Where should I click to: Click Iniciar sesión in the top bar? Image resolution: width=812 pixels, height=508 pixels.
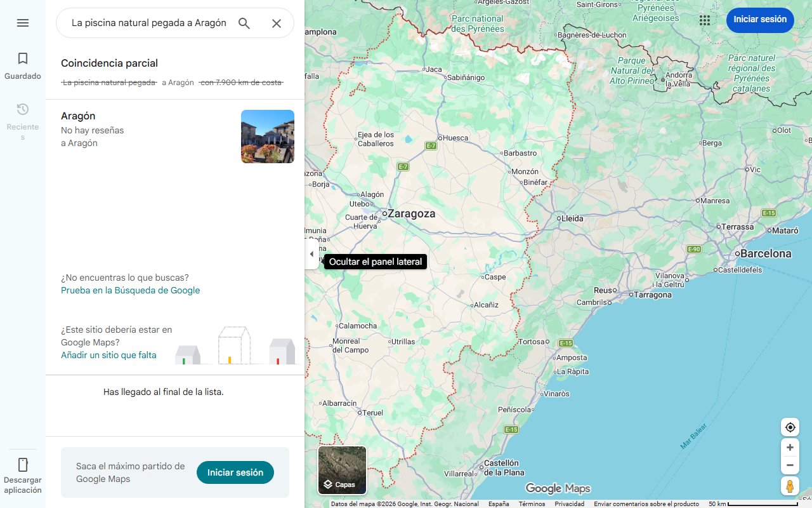pyautogui.click(x=760, y=20)
